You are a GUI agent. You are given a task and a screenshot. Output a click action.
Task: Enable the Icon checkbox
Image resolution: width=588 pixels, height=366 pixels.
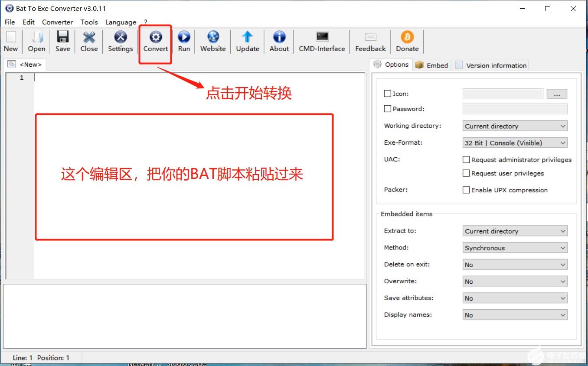click(x=388, y=94)
